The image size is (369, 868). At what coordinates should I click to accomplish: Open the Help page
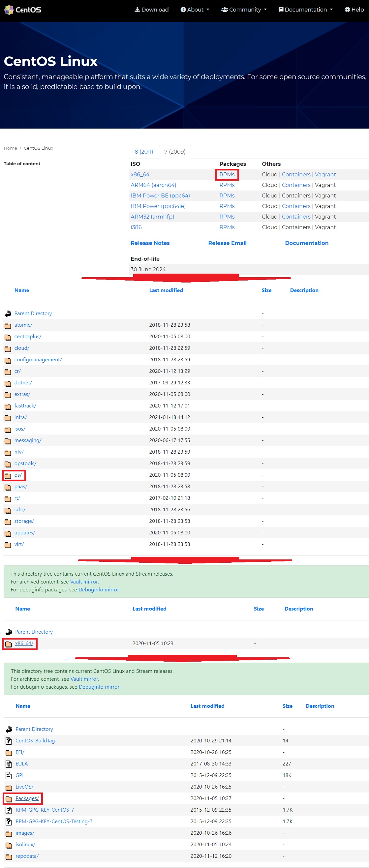[x=354, y=10]
